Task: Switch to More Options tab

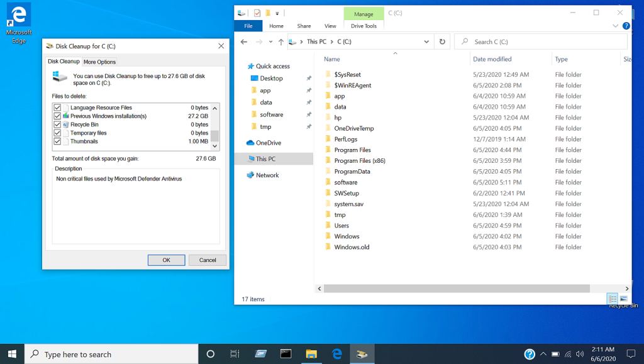Action: coord(99,62)
